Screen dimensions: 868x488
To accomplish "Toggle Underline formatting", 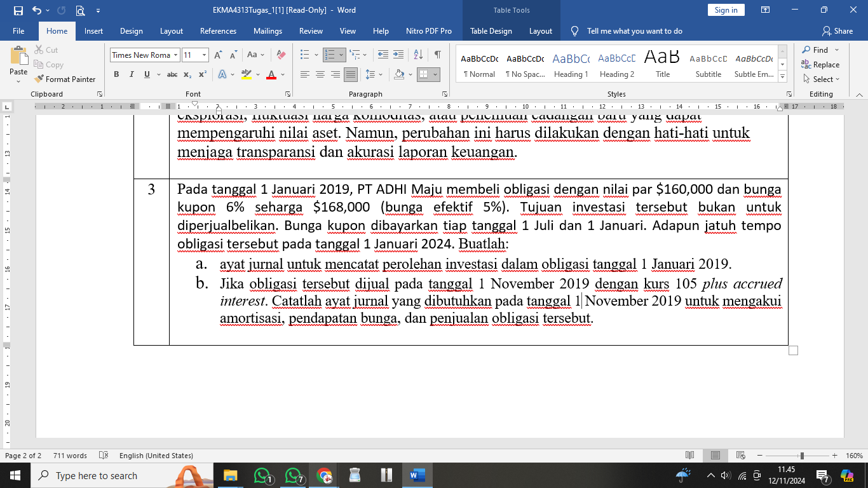I will pyautogui.click(x=146, y=74).
